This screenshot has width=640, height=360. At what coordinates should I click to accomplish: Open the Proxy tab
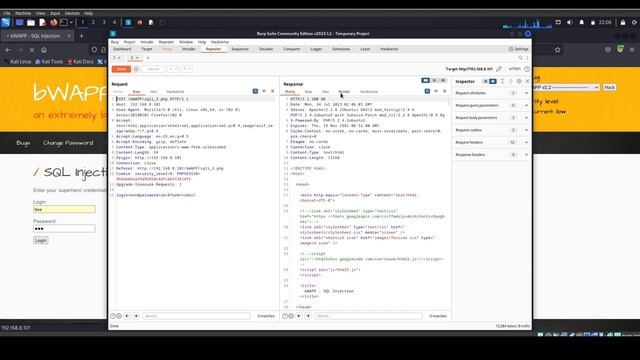[x=167, y=49]
